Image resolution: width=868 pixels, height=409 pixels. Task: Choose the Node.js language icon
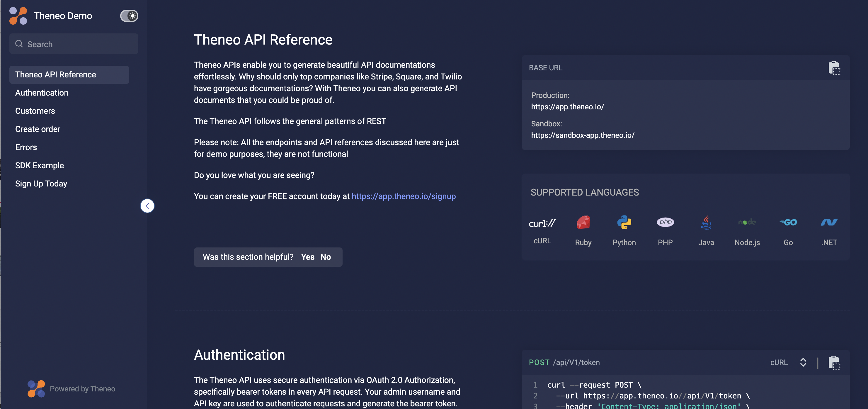pyautogui.click(x=747, y=223)
